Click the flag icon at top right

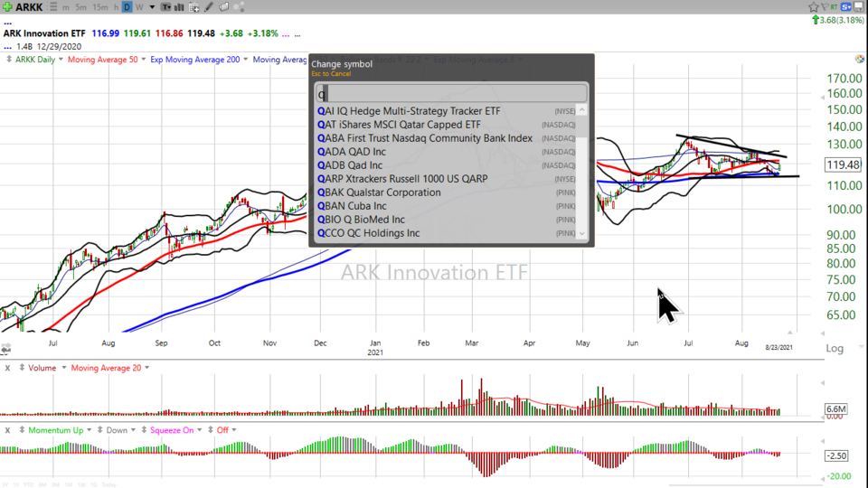click(x=825, y=7)
